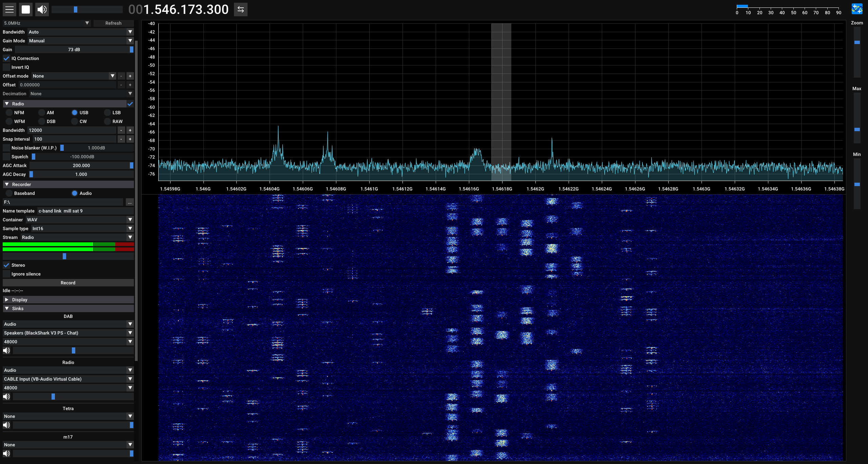Click the SDR++ logo icon at top right
868x464 pixels.
click(857, 9)
